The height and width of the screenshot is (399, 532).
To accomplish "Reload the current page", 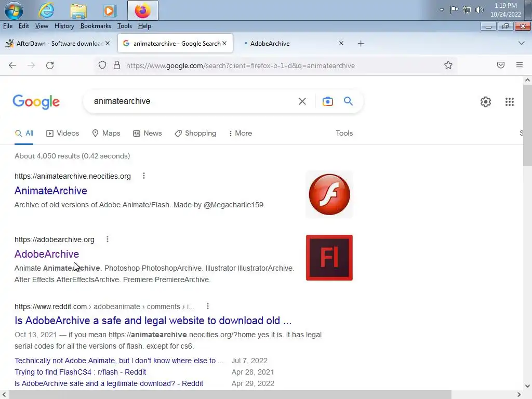I will point(50,65).
